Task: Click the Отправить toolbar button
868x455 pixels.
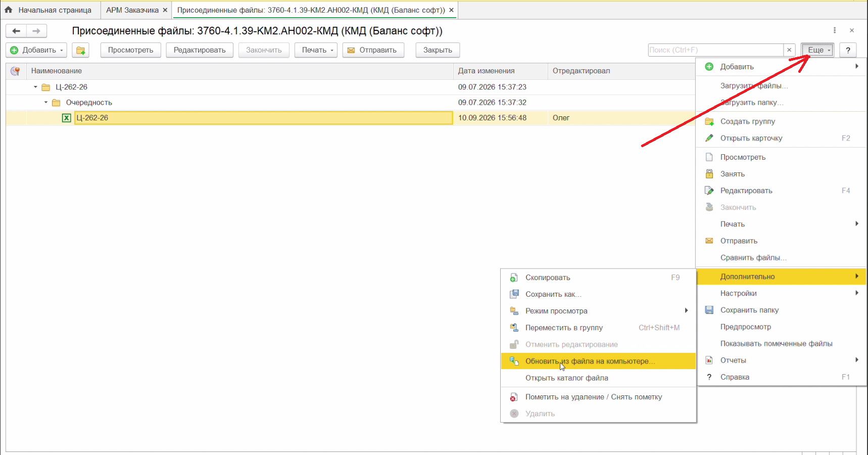Action: click(373, 50)
